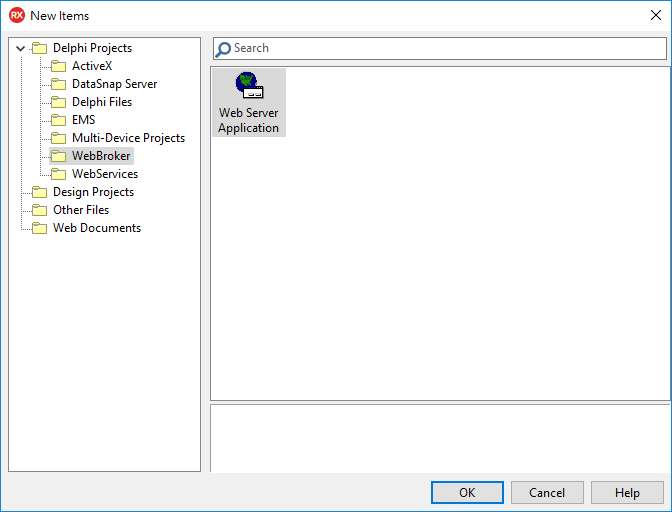Click the WebServices folder icon
The height and width of the screenshot is (512, 672).
59,174
